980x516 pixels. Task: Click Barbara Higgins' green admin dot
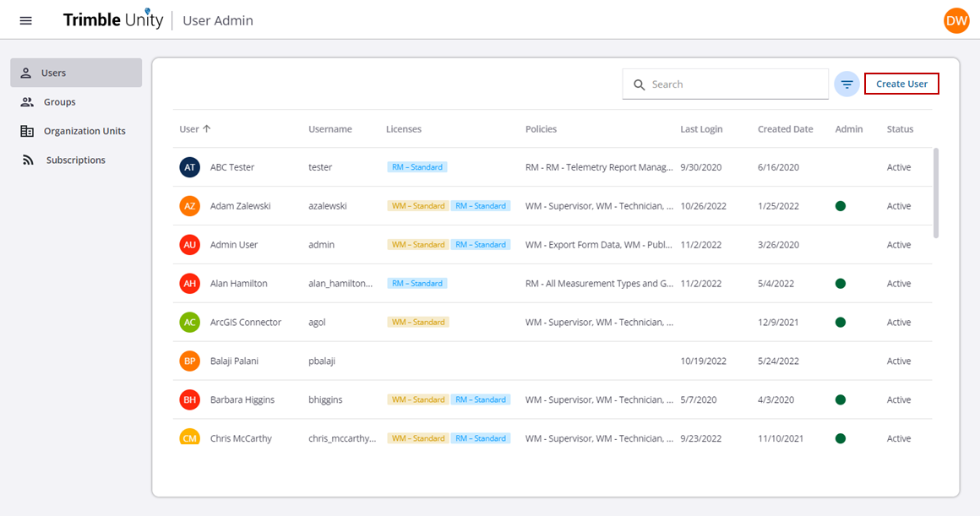(840, 399)
